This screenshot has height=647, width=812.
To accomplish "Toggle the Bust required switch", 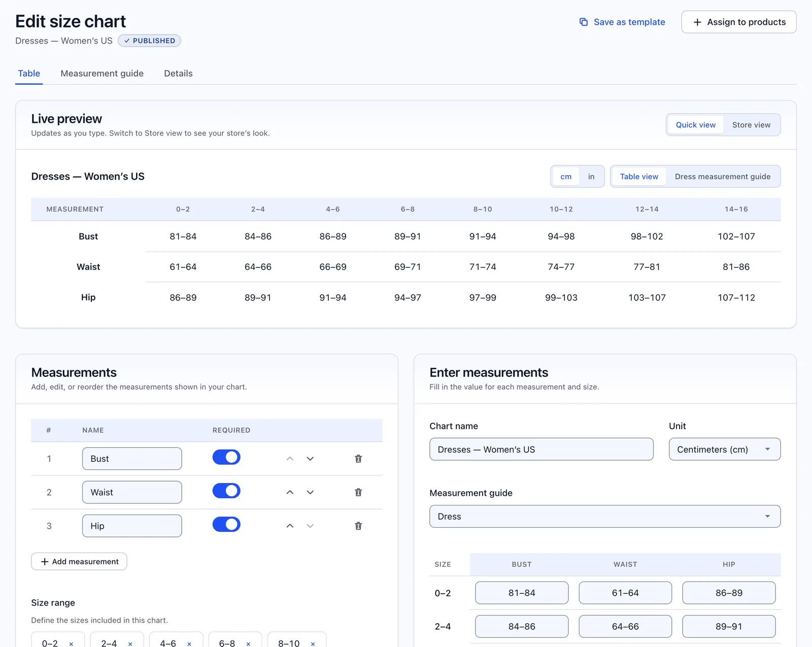I will [226, 457].
